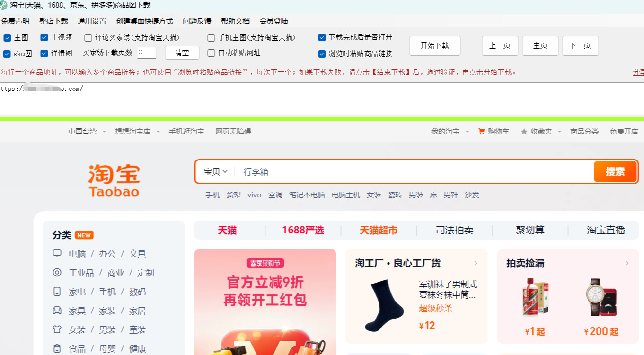The image size is (644, 355).
Task: Focus the 买家秀下载页数 number field
Action: tap(147, 53)
